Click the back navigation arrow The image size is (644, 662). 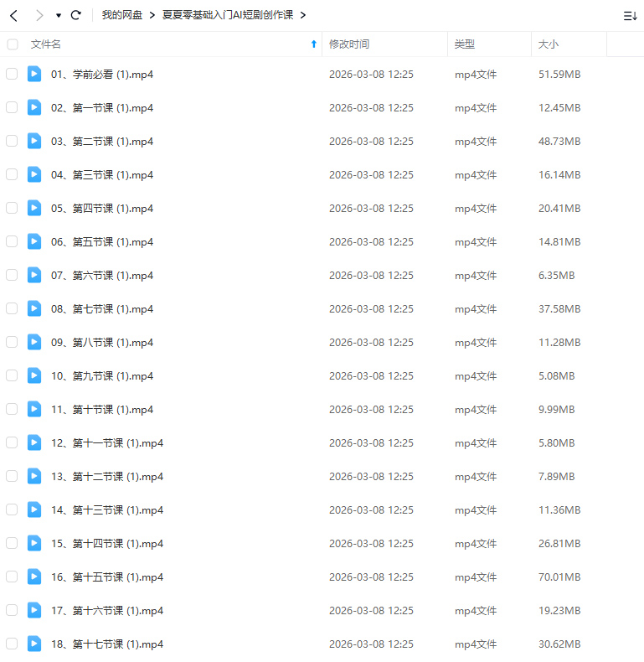(14, 15)
